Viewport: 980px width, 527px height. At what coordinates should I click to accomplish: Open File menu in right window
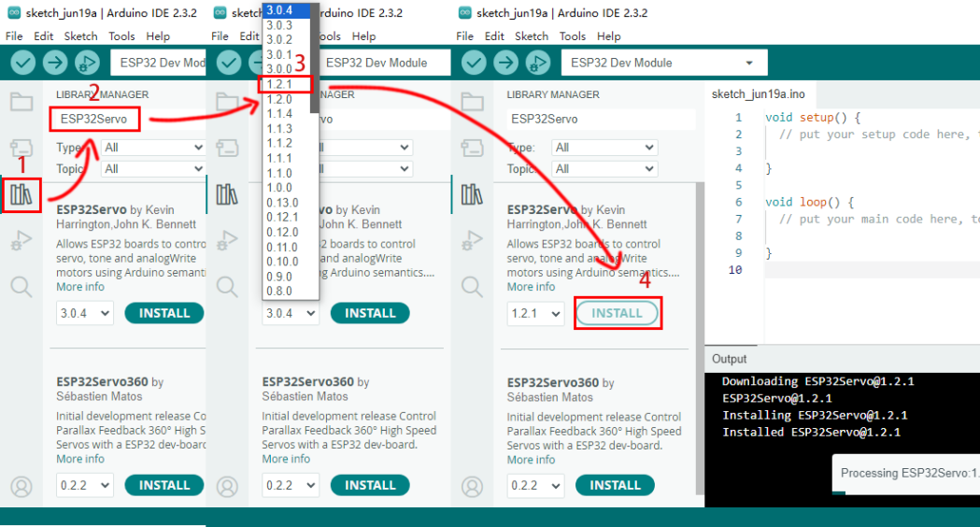(x=464, y=36)
